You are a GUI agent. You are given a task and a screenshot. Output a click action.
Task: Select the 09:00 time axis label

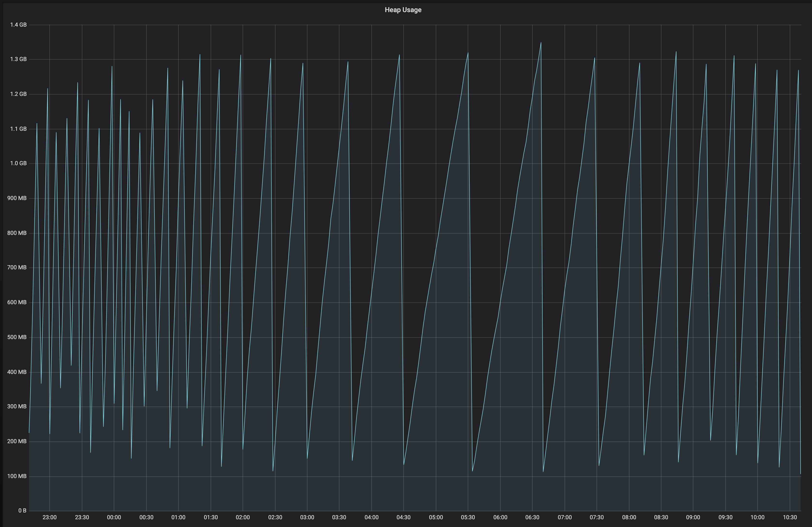click(693, 518)
